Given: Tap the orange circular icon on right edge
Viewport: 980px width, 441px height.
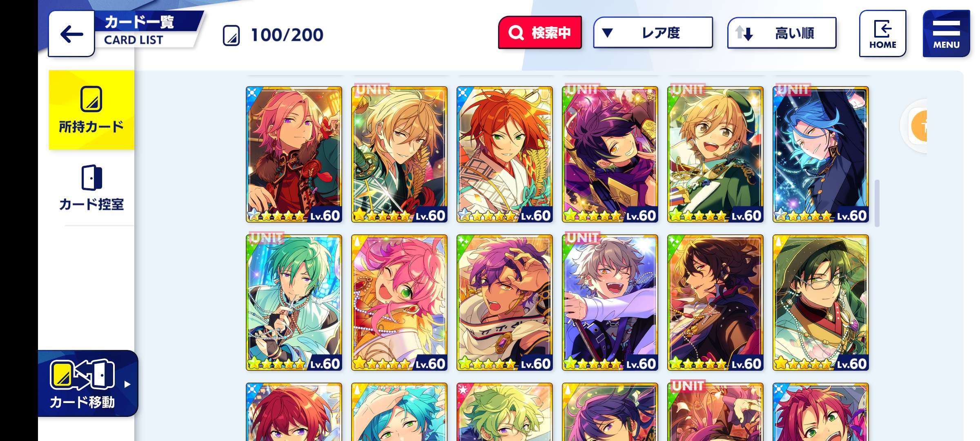Looking at the screenshot, I should 919,126.
